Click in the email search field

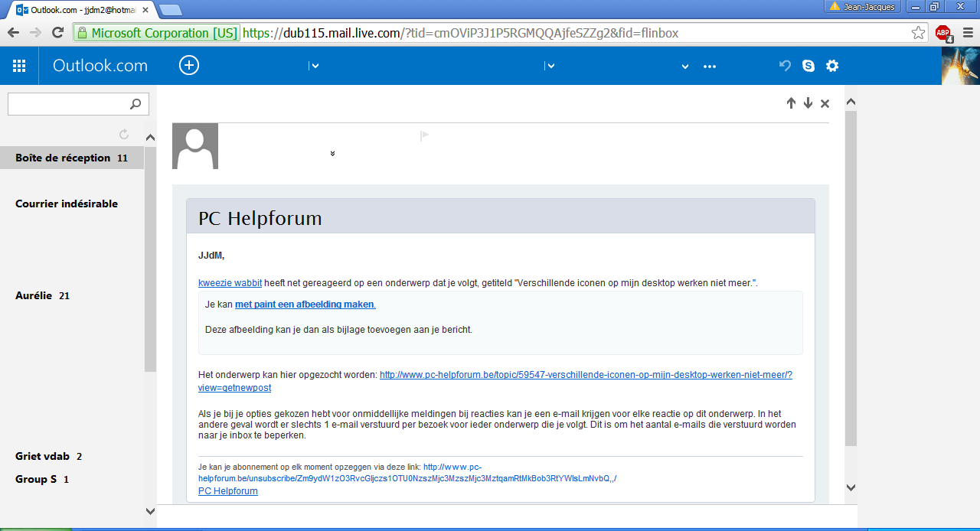click(x=69, y=104)
